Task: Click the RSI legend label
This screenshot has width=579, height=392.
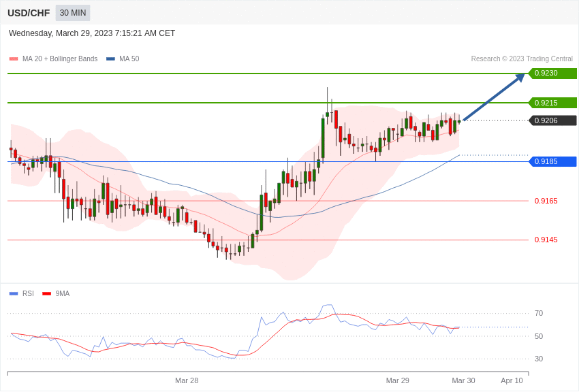Action: click(28, 293)
